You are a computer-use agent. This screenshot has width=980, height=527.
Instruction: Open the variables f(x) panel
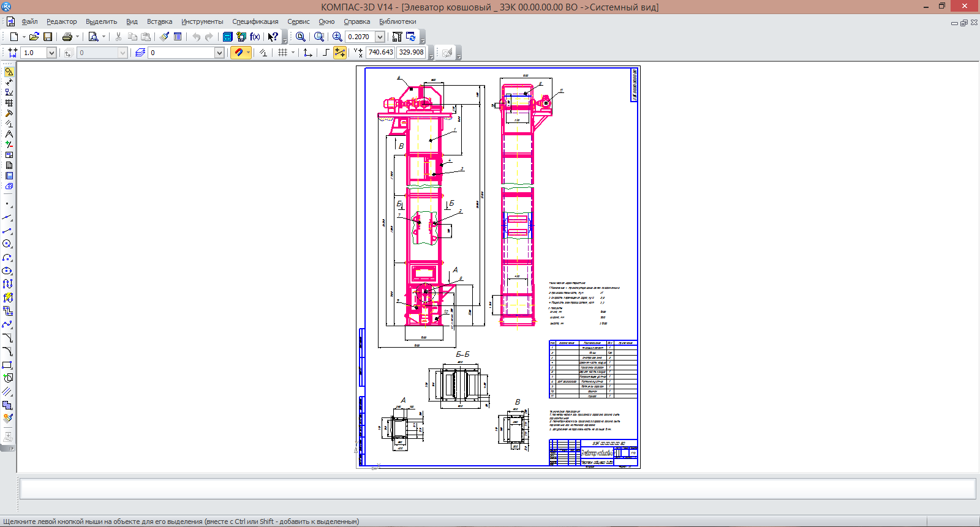255,37
